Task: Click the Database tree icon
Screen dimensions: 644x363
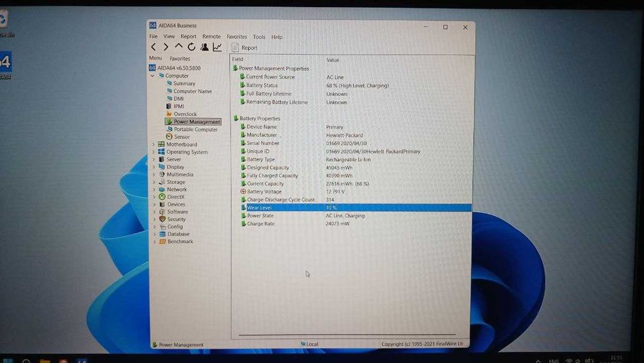Action: (x=162, y=234)
